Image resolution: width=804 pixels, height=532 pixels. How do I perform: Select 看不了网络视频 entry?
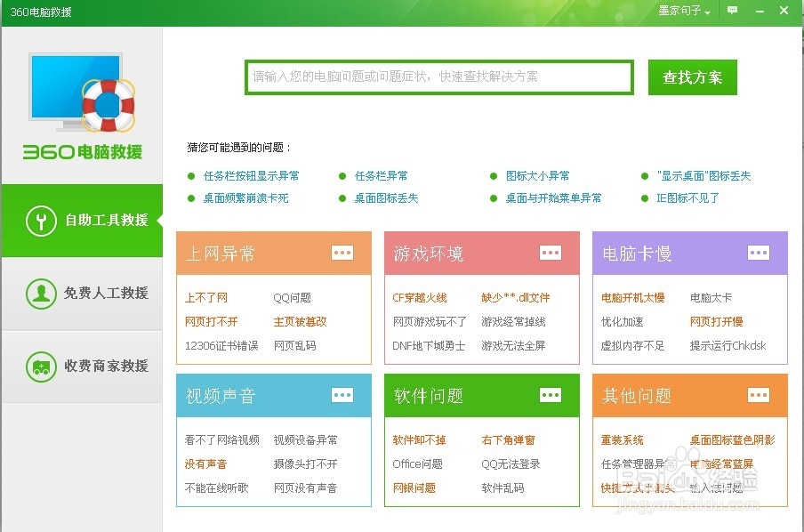click(222, 439)
